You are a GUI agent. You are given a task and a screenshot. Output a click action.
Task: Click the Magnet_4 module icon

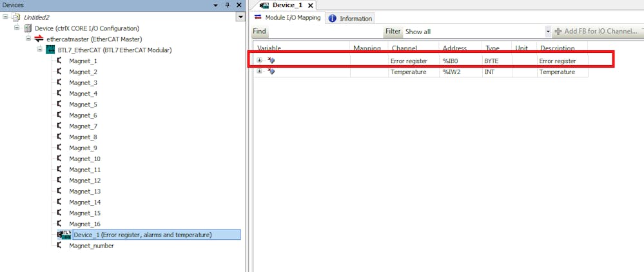(60, 93)
